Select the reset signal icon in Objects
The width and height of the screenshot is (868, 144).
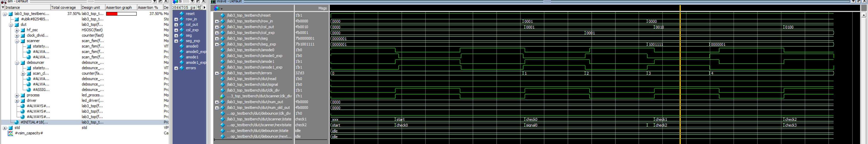(x=182, y=14)
